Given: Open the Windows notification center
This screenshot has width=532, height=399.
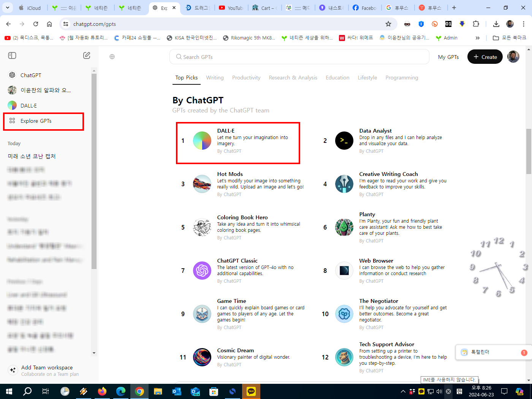Looking at the screenshot, I should 504,391.
